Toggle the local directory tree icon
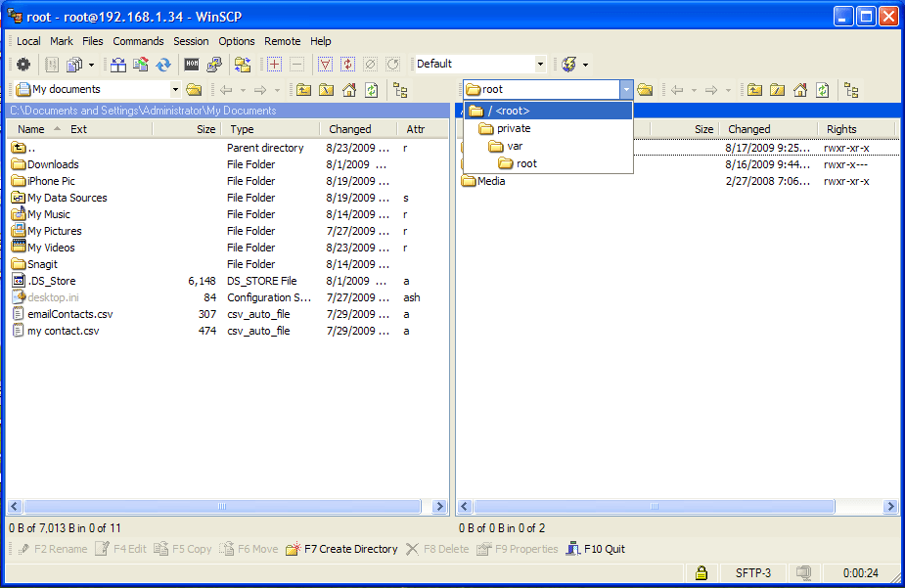The height and width of the screenshot is (588, 905). tap(400, 89)
